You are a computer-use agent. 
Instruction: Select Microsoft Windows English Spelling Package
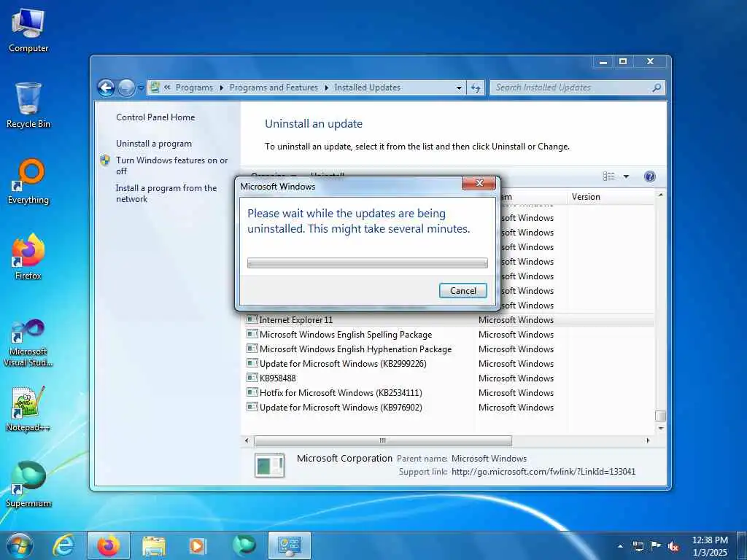coord(450,334)
